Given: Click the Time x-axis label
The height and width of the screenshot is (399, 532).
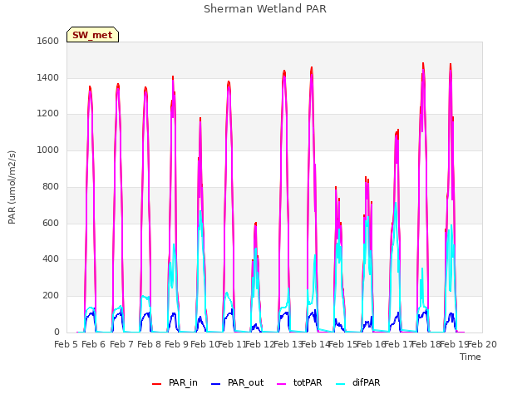Looking at the screenshot, I should pyautogui.click(x=470, y=357).
